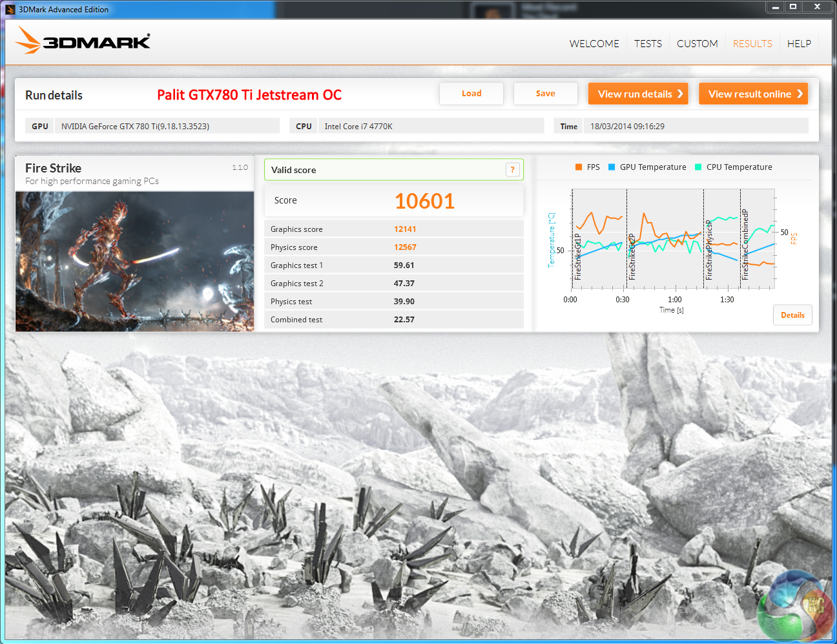Click the Fire Strike preview image
The width and height of the screenshot is (837, 644).
(x=134, y=262)
